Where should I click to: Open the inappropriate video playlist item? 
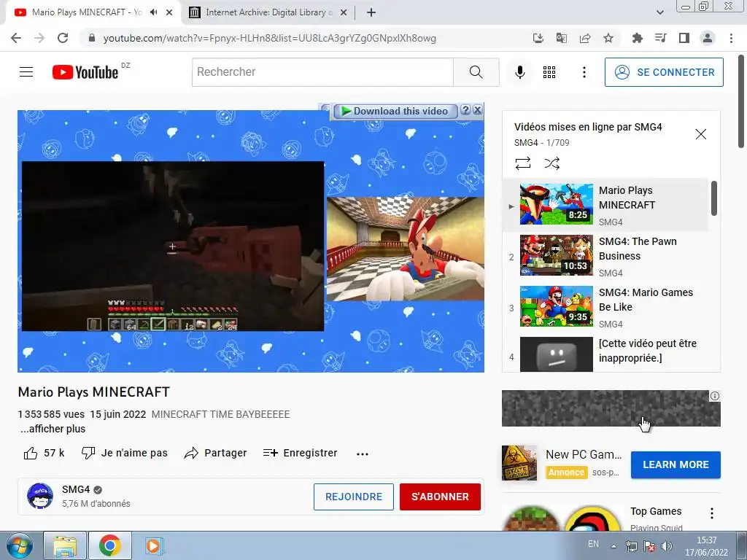click(x=605, y=354)
